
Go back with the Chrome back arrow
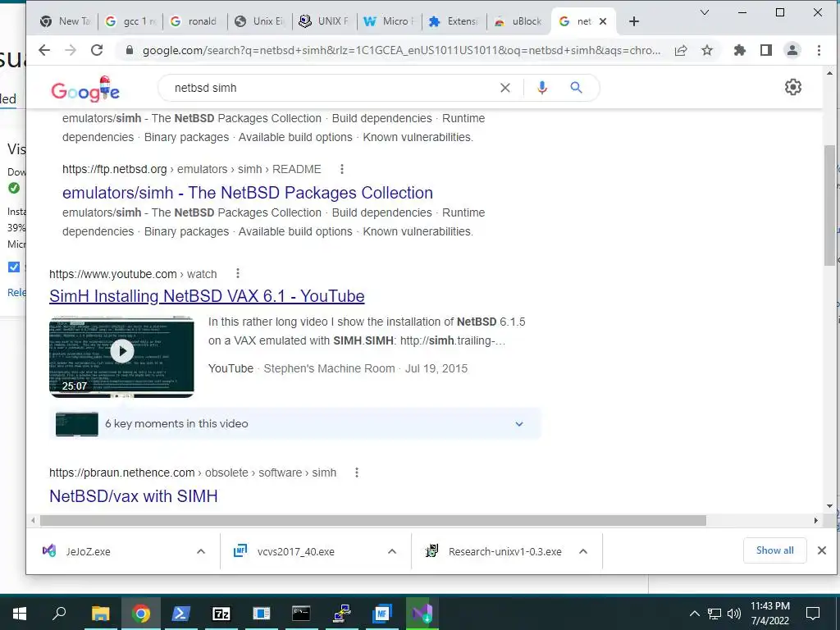(44, 50)
